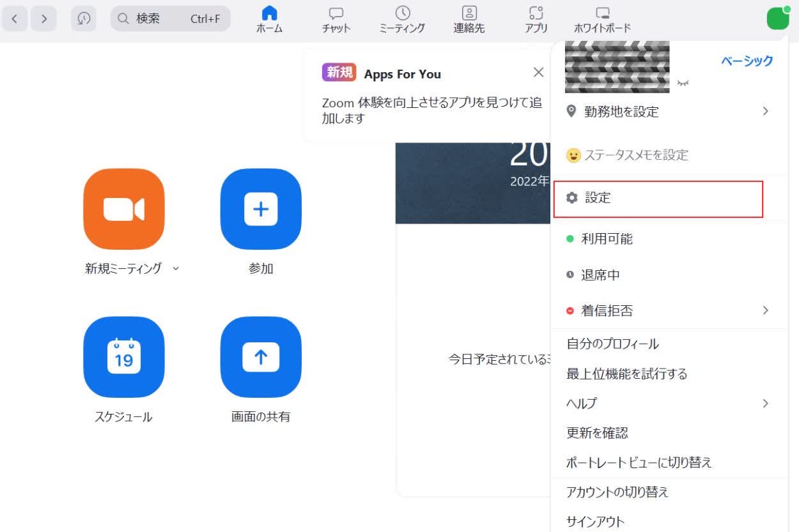Screen dimensions: 799x532
Task: Click the green profile avatar
Action: (778, 19)
